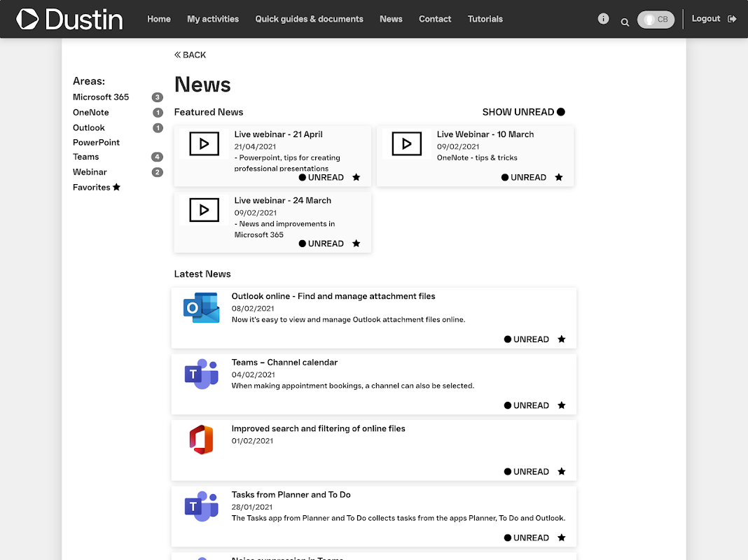Viewport: 748px width, 560px height.
Task: Toggle unread on Outlook online article
Action: point(526,339)
